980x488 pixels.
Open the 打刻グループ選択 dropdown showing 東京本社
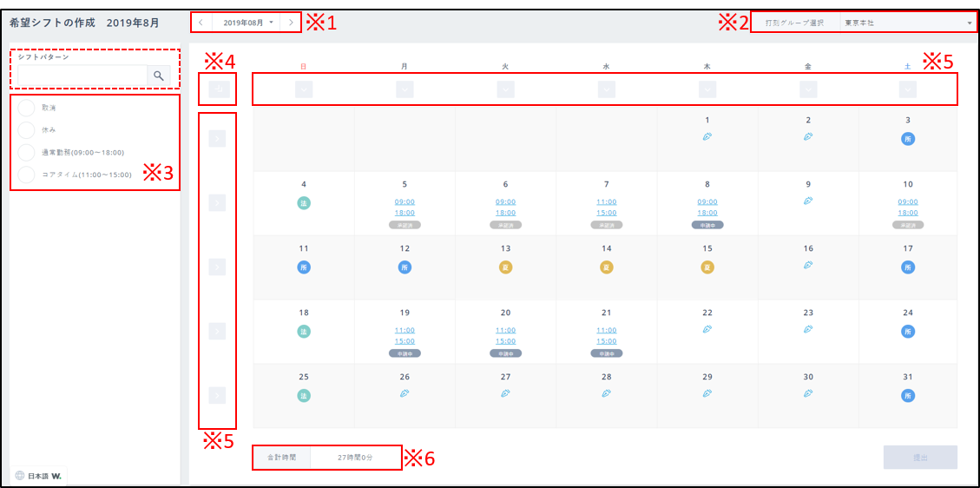(906, 23)
